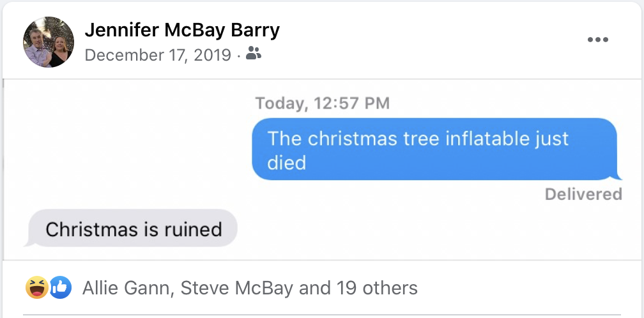Click Allie Gann in the reactions list

(126, 288)
